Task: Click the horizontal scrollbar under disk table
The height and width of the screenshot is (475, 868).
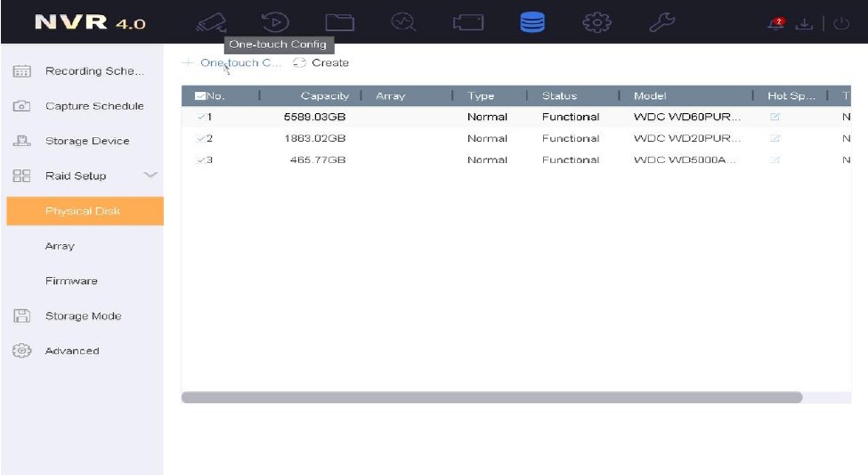Action: [x=491, y=397]
